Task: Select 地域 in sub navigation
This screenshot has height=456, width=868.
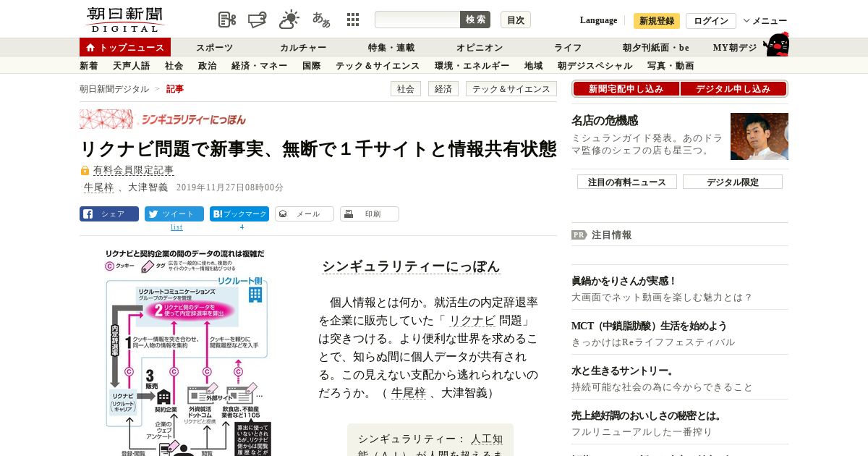Action: point(533,65)
